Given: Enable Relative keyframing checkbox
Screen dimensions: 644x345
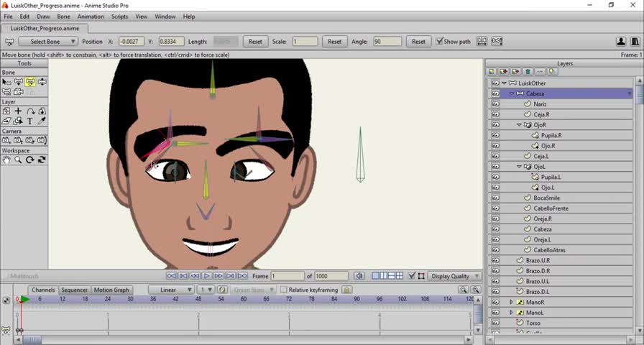Looking at the screenshot, I should click(x=283, y=290).
